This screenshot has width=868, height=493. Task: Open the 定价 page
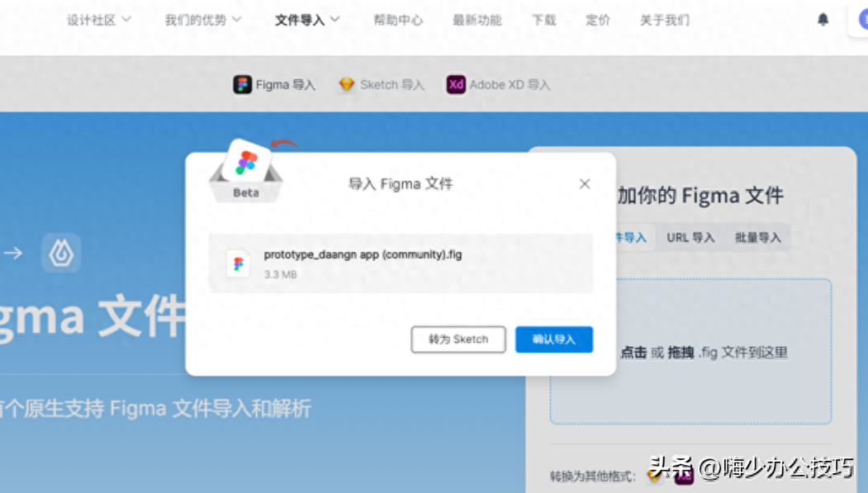(598, 20)
